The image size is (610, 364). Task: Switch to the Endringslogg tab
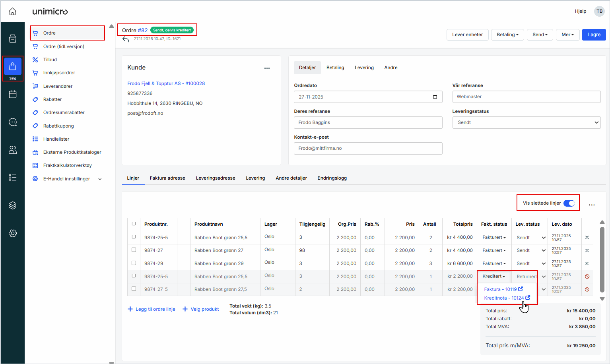point(332,178)
